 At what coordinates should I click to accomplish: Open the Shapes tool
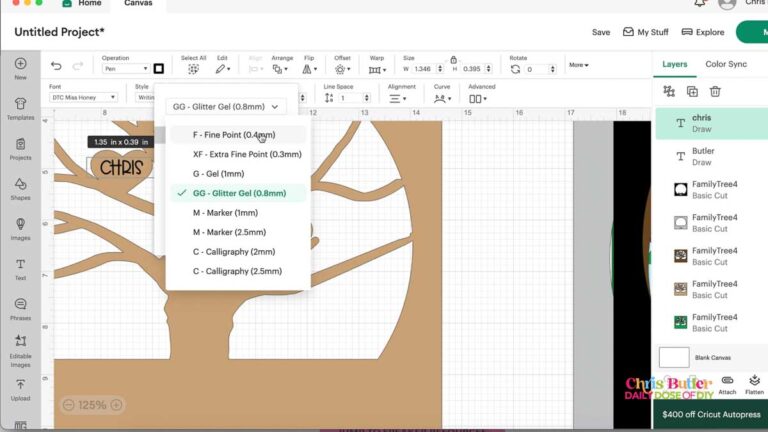(20, 188)
